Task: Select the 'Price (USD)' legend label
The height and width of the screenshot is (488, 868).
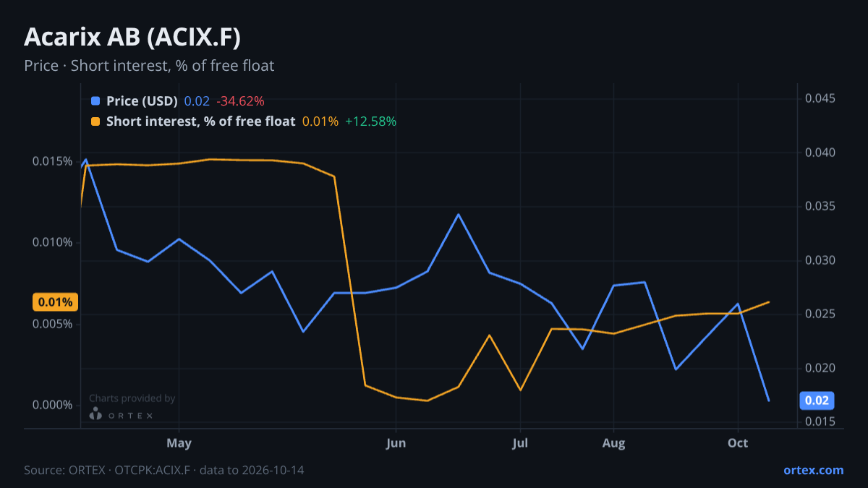Action: [x=142, y=100]
